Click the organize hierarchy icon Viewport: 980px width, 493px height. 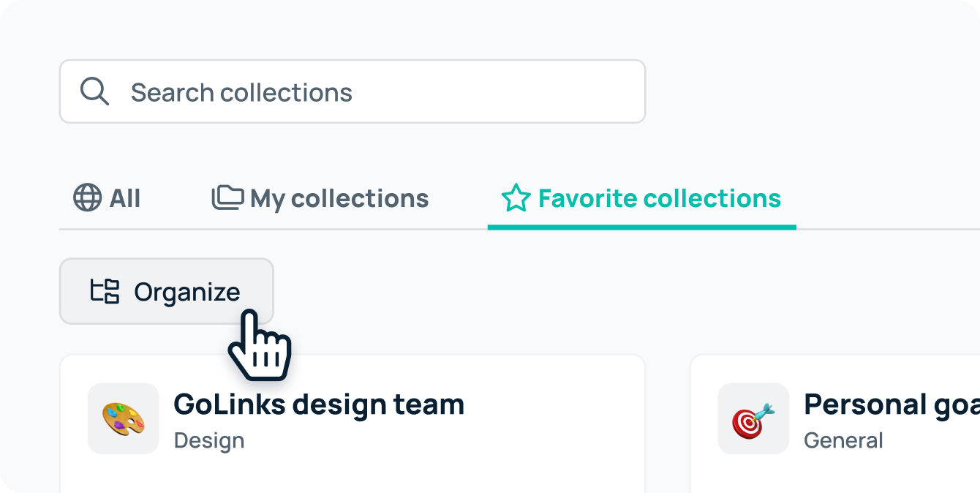pyautogui.click(x=107, y=291)
